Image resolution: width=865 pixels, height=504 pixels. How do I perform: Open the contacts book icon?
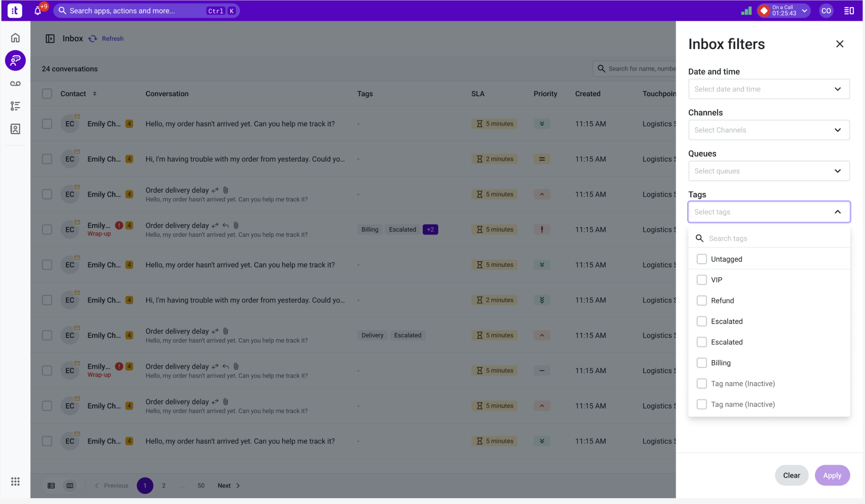[15, 129]
